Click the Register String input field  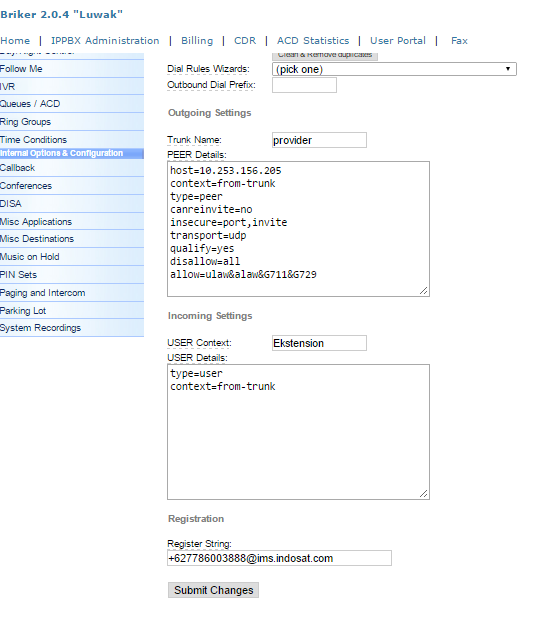(x=279, y=558)
